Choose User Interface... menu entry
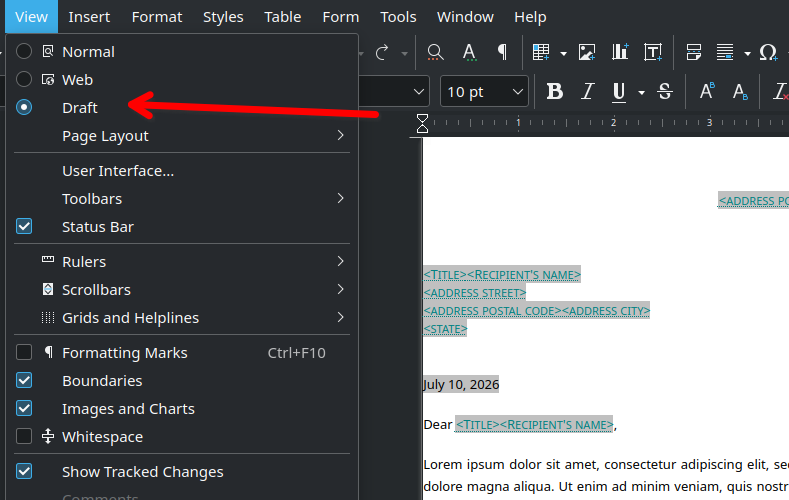This screenshot has height=500, width=789. click(x=182, y=171)
